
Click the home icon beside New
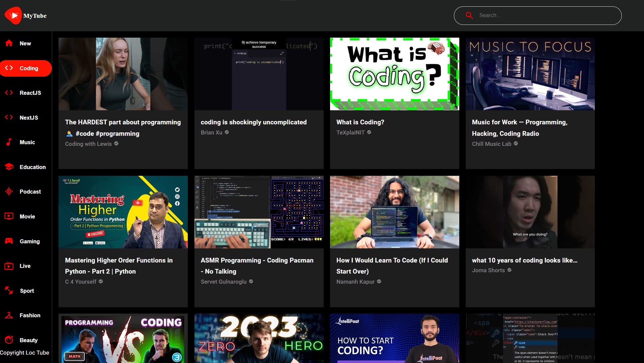pos(9,43)
